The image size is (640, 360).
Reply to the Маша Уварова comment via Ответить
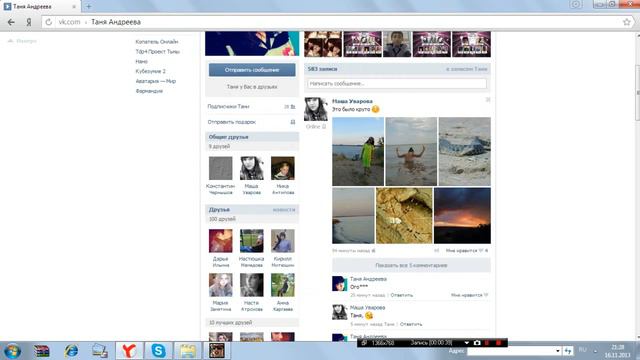pos(411,324)
